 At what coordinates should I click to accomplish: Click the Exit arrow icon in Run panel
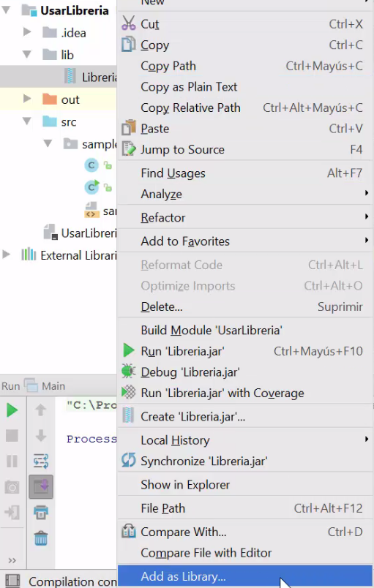tap(12, 512)
